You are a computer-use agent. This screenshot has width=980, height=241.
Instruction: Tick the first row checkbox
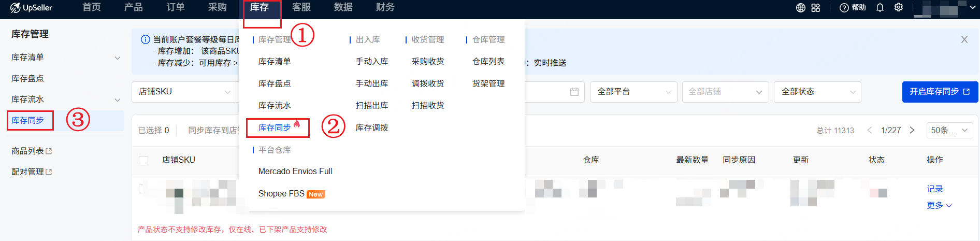[x=142, y=189]
